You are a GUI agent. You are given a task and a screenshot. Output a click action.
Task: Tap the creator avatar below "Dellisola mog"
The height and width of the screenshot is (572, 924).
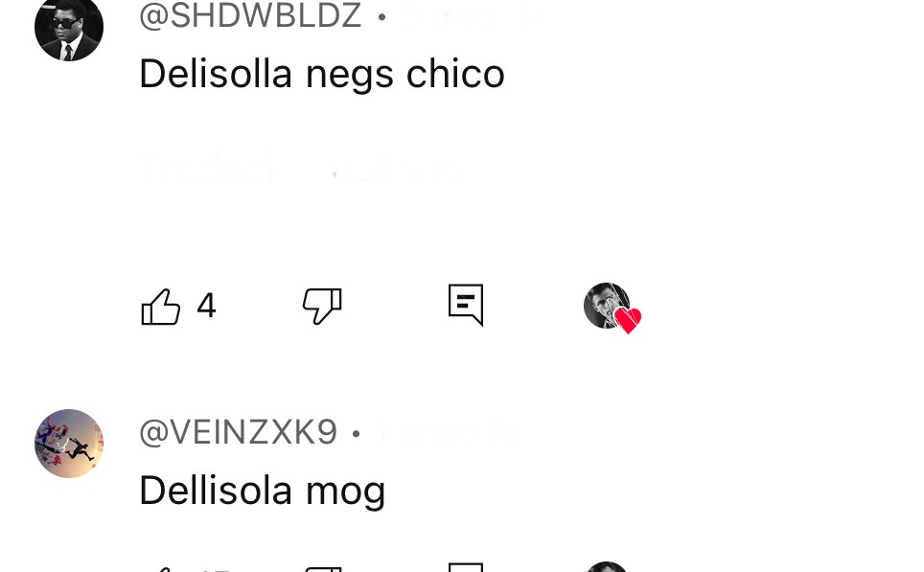pos(607,567)
